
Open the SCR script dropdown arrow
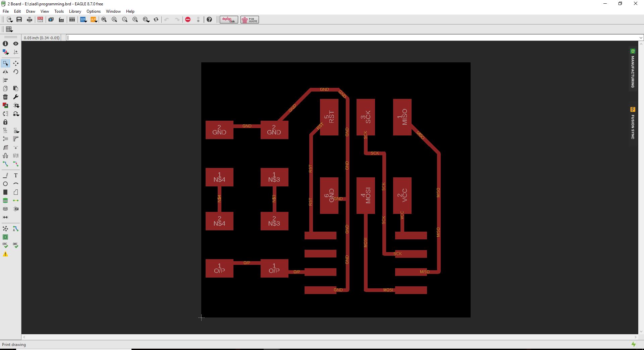86,21
